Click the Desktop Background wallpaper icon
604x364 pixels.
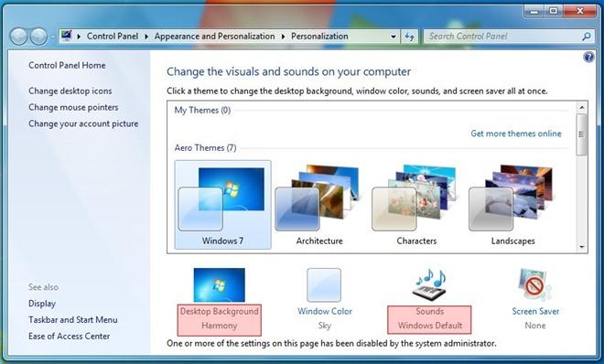[220, 285]
